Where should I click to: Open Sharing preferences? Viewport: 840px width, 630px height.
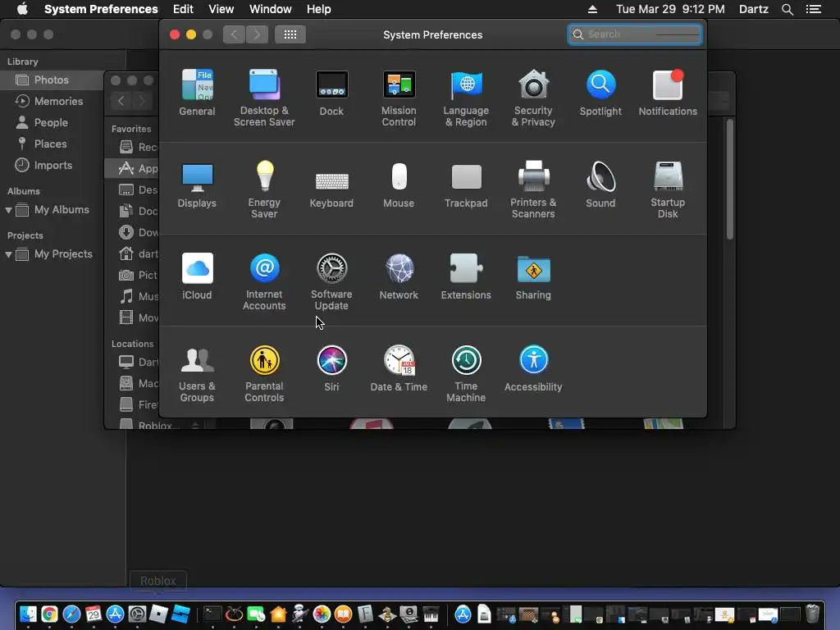click(x=533, y=276)
